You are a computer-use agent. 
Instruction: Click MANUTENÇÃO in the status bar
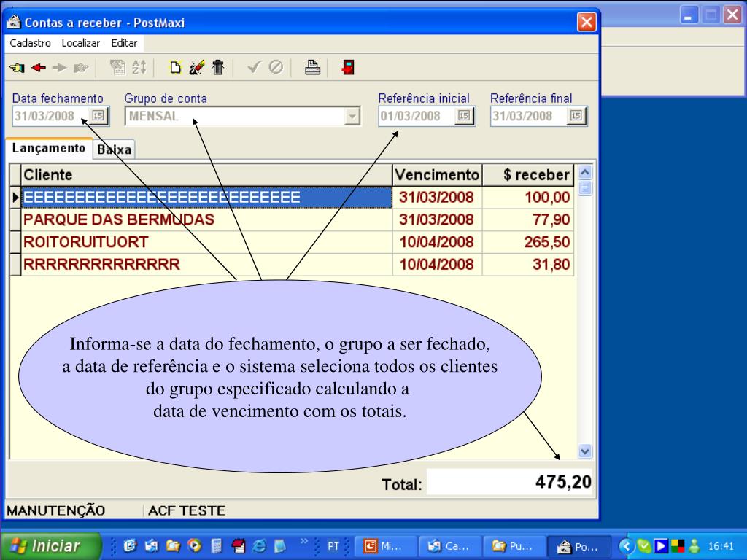tap(55, 510)
